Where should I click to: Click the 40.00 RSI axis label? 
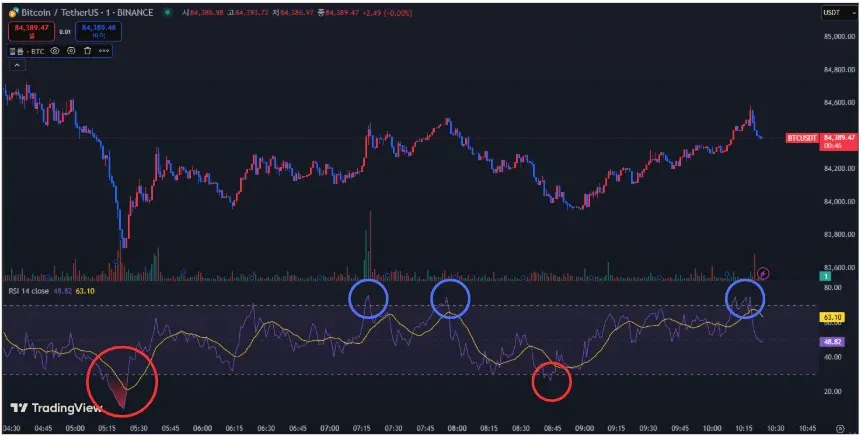click(833, 357)
